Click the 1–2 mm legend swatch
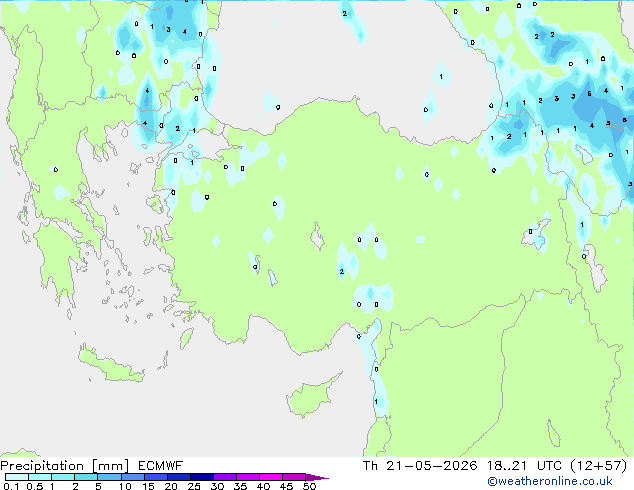 click(x=63, y=477)
